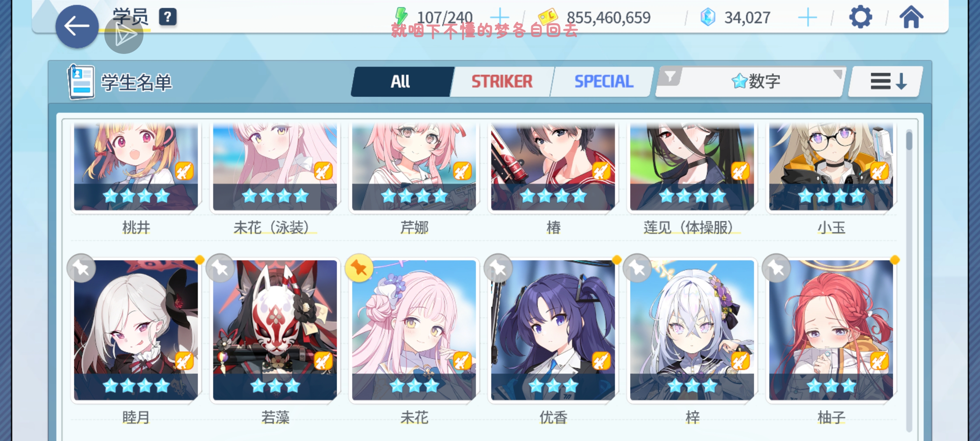Tap the translucent play button overlay
980x441 pixels.
coord(124,35)
